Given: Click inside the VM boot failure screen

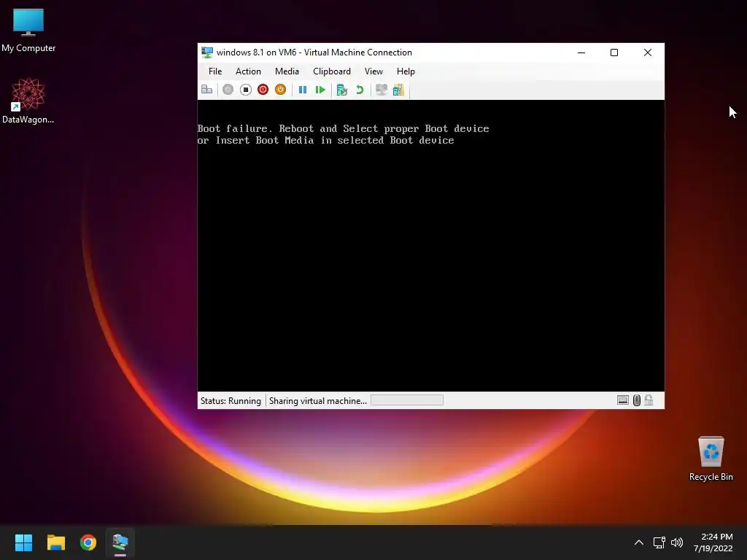Looking at the screenshot, I should pyautogui.click(x=430, y=246).
